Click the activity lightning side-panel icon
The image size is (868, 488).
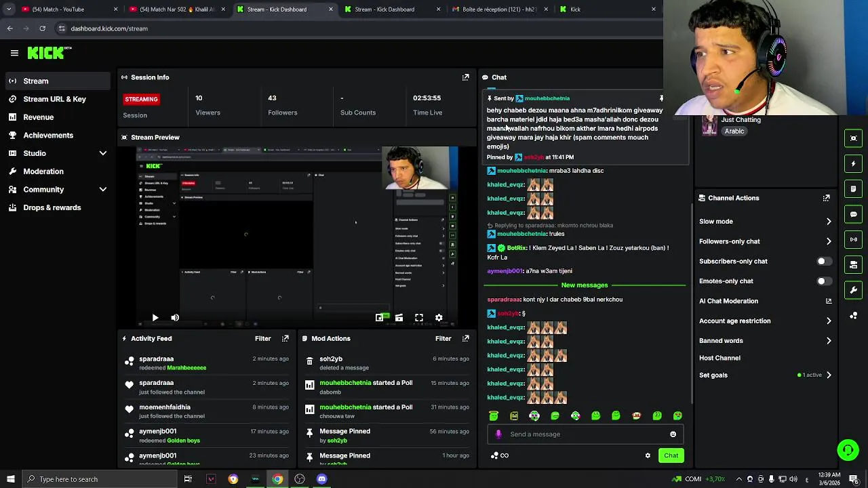pos(854,163)
